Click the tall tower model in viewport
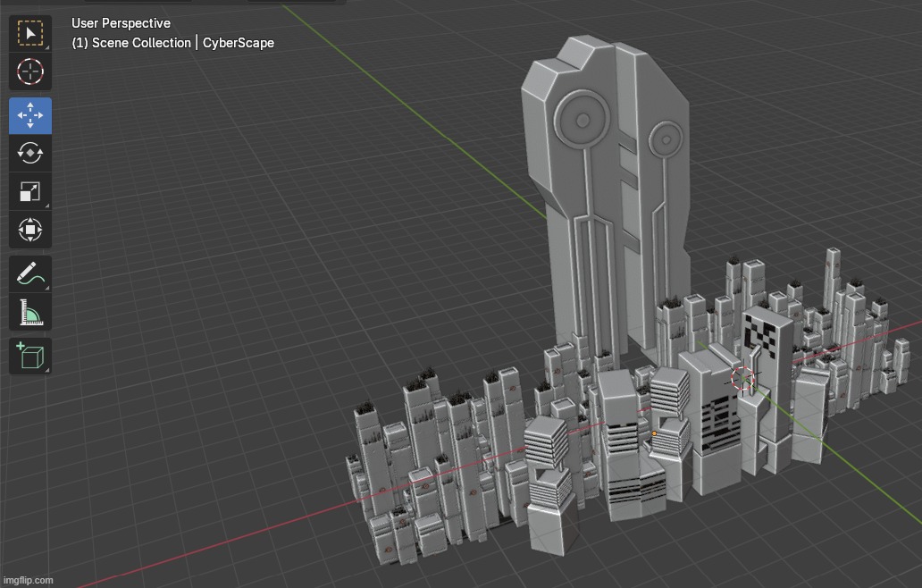Viewport: 922px width, 588px height. [x=606, y=194]
